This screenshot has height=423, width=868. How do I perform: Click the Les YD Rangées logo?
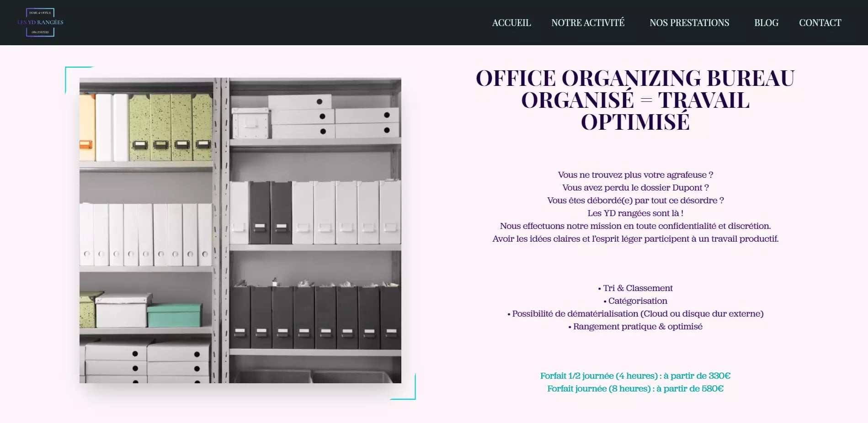(40, 22)
